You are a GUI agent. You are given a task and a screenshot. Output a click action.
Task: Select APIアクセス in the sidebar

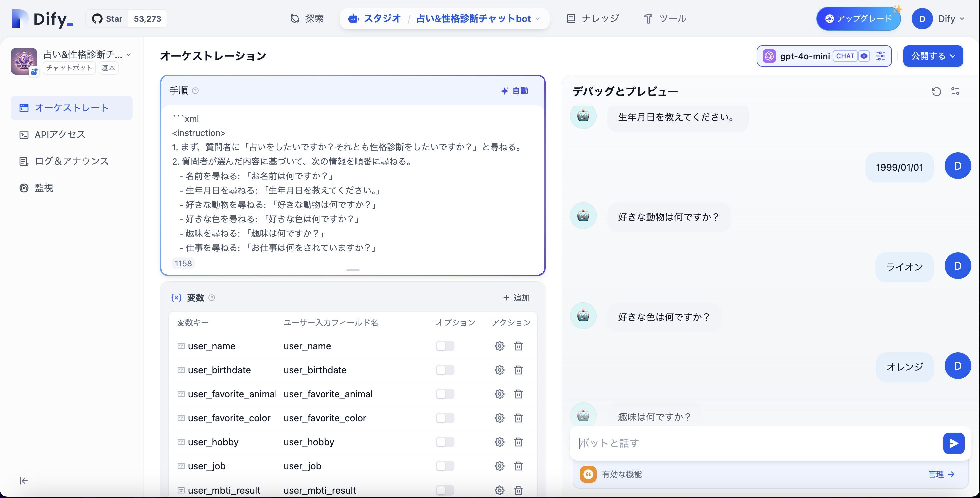click(60, 134)
